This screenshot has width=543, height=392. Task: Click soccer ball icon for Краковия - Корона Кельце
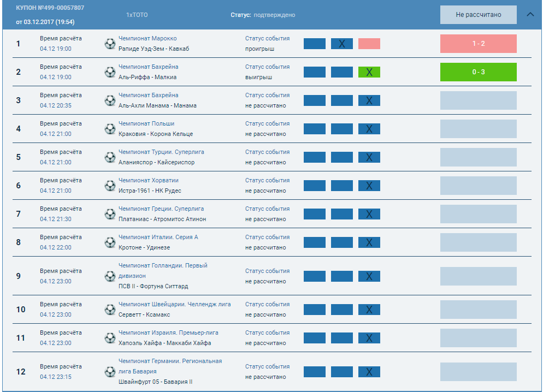pyautogui.click(x=110, y=129)
